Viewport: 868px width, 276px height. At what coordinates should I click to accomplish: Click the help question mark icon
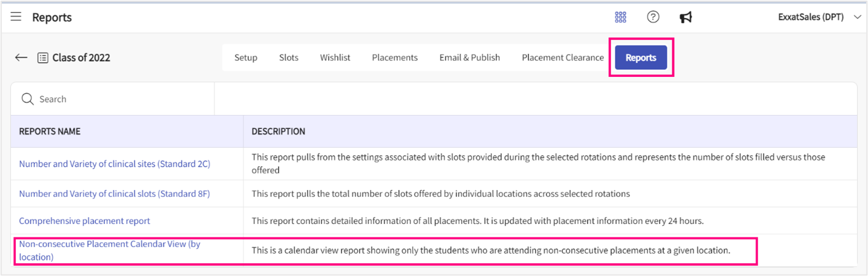(653, 17)
